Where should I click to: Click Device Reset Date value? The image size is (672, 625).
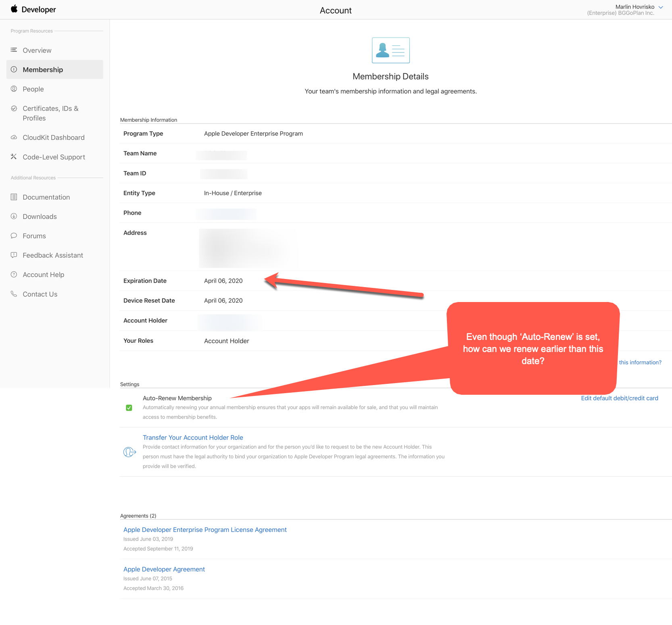click(223, 300)
